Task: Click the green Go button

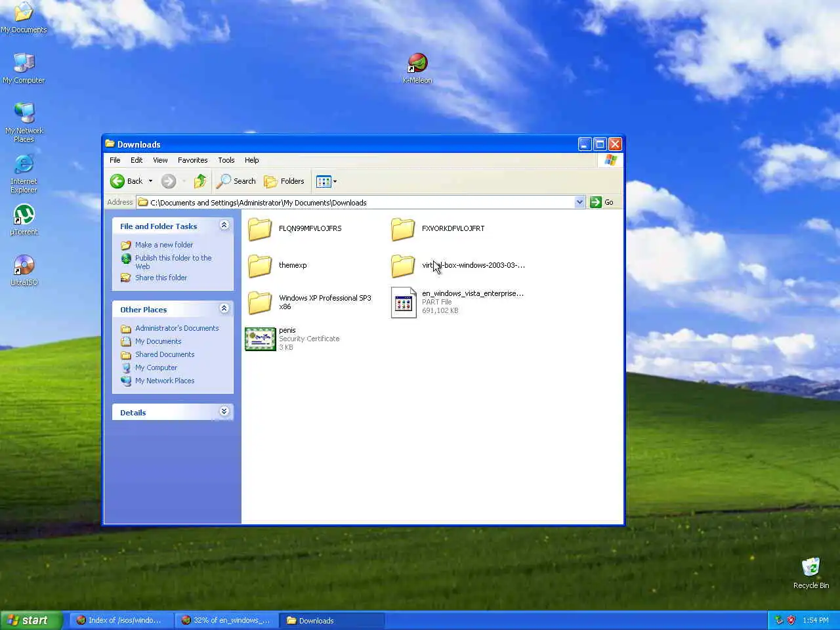Action: (x=602, y=202)
